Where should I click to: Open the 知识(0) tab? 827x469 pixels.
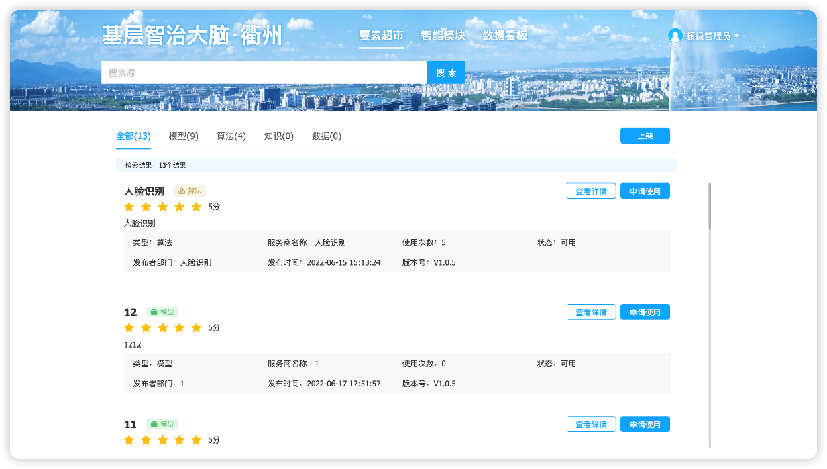(278, 136)
